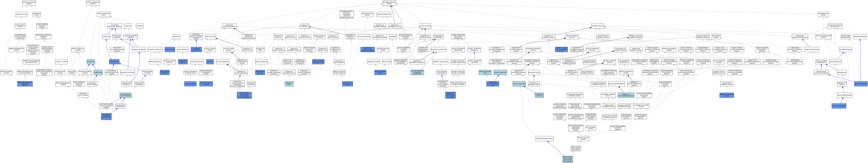Select positive regulation of fibroblast proliferation node
The image size is (868, 163).
pos(417,72)
